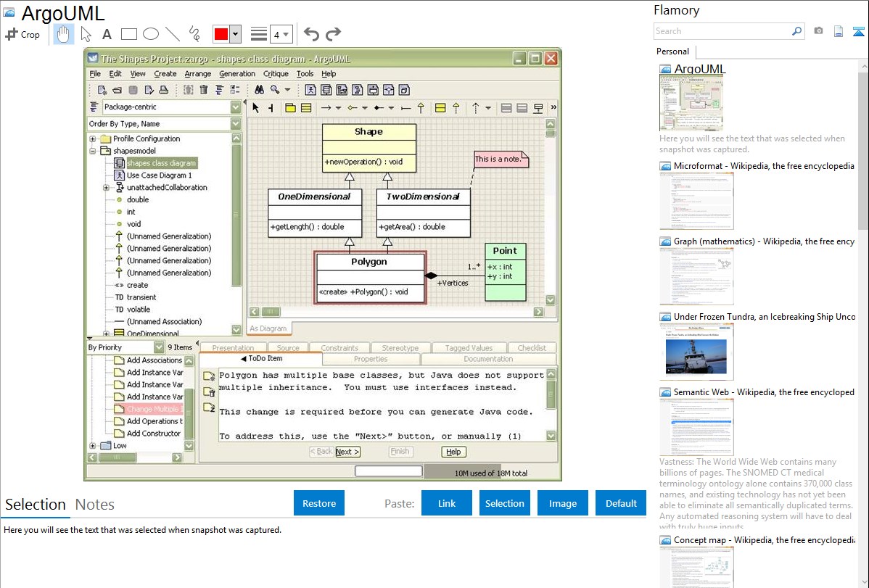Open Graph (mathematics) Wikipedia snapshot title

coord(764,241)
